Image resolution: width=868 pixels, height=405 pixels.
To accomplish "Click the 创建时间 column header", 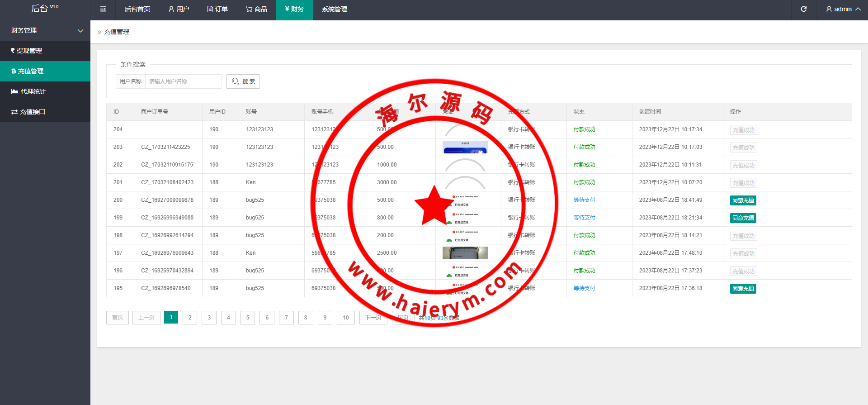I will pyautogui.click(x=650, y=112).
